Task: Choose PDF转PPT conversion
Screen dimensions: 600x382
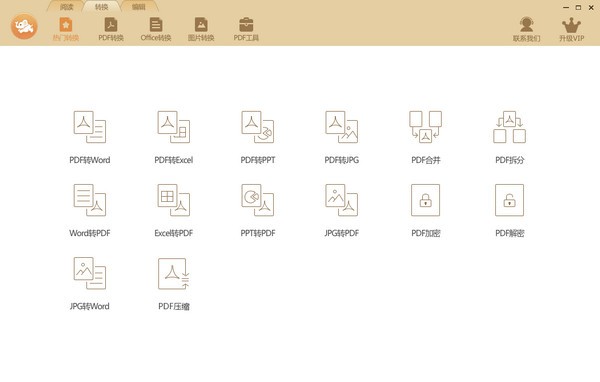Action: pyautogui.click(x=258, y=137)
